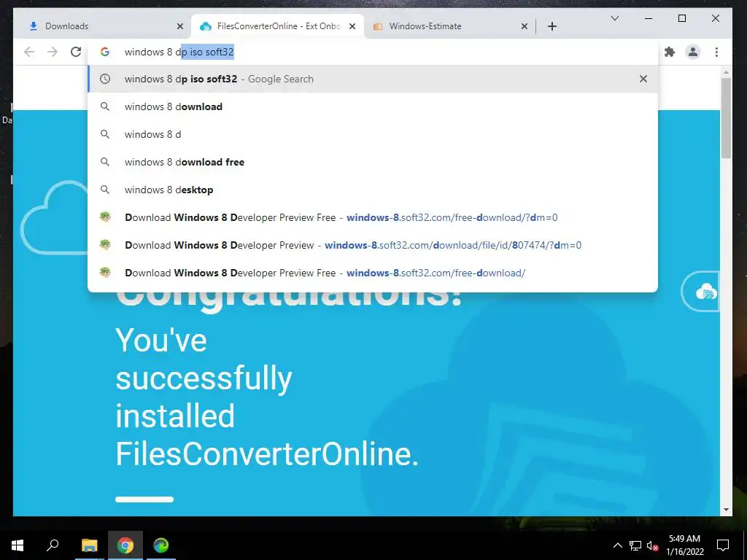747x560 pixels.
Task: Click the scrollbar down arrow
Action: coord(726,510)
